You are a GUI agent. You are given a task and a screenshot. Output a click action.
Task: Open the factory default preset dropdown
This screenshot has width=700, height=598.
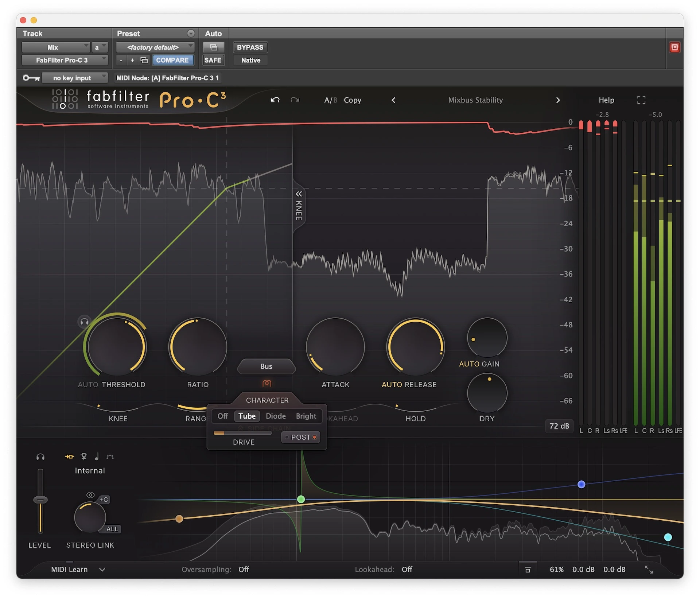pos(155,47)
